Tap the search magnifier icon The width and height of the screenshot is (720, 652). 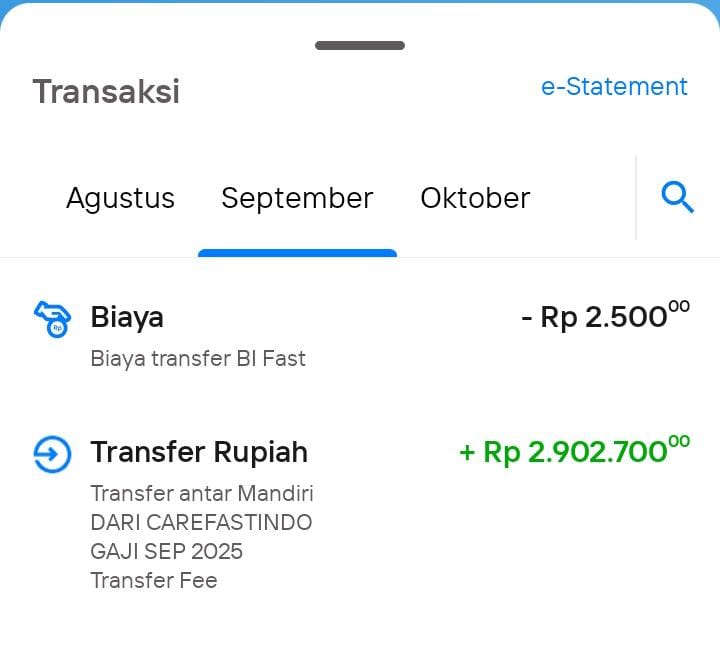coord(677,198)
